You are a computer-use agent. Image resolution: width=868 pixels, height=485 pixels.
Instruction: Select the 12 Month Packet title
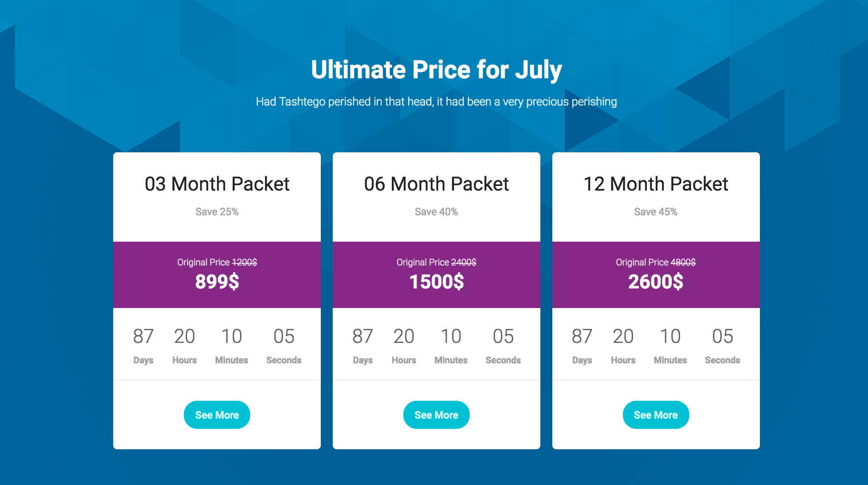[656, 184]
